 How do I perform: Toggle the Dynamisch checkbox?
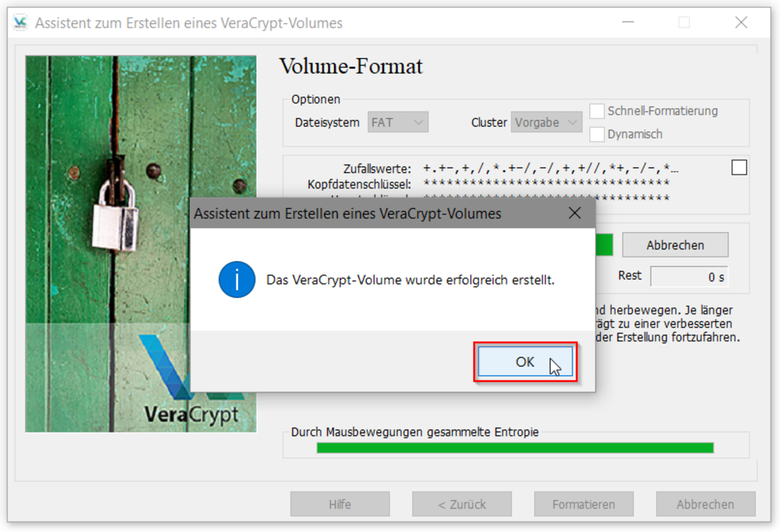tap(597, 134)
